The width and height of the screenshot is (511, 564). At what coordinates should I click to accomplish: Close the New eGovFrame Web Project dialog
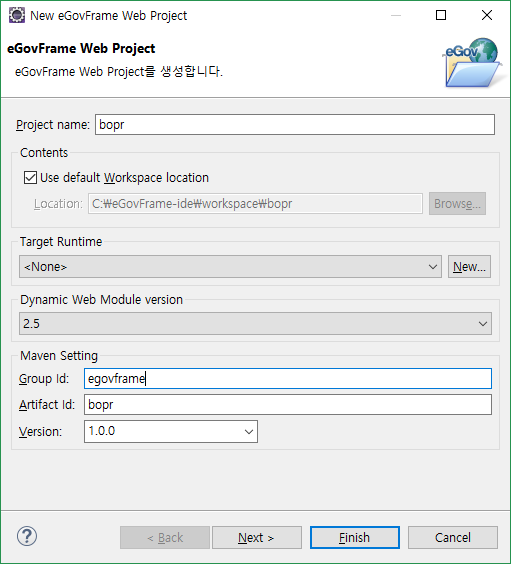click(487, 15)
